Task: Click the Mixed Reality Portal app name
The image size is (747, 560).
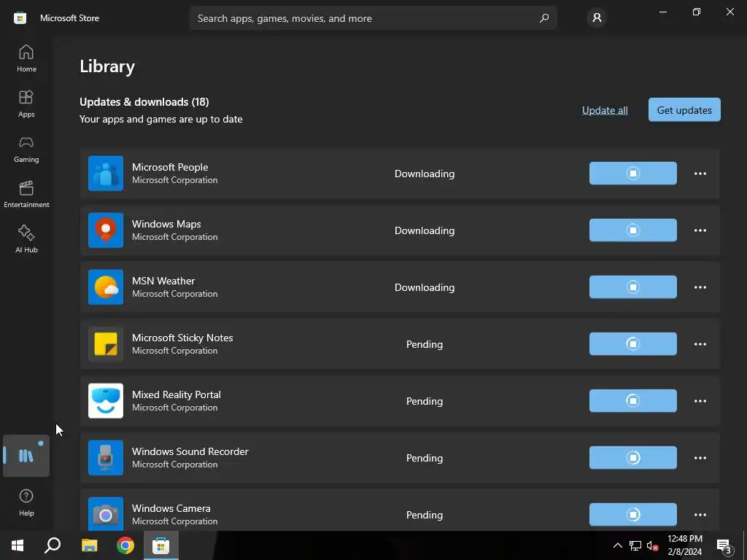Action: 177,394
